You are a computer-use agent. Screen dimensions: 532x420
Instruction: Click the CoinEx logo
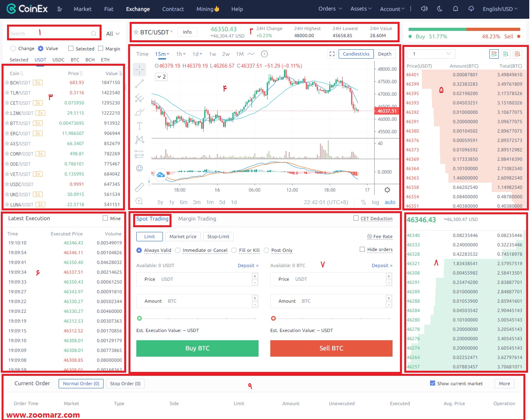point(27,9)
